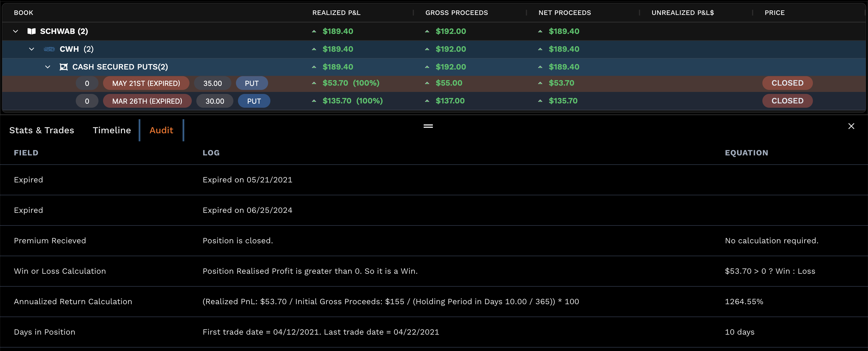Click the 35.00 strike pill

[x=212, y=83]
